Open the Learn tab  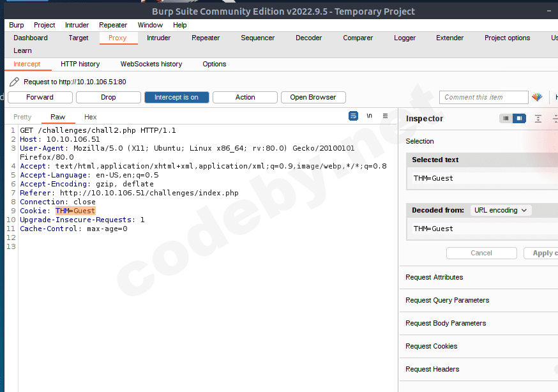point(22,50)
